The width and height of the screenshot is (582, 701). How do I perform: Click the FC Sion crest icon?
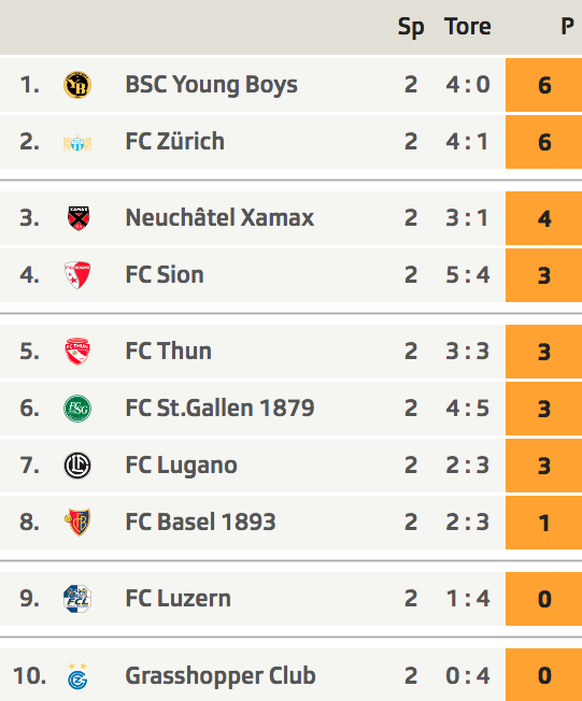[x=77, y=274]
